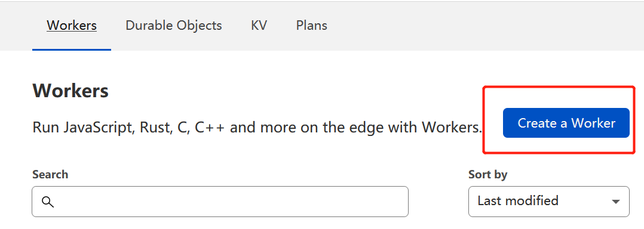644x229 pixels.
Task: Click the blue underline beneath Workers tab
Action: (72, 49)
